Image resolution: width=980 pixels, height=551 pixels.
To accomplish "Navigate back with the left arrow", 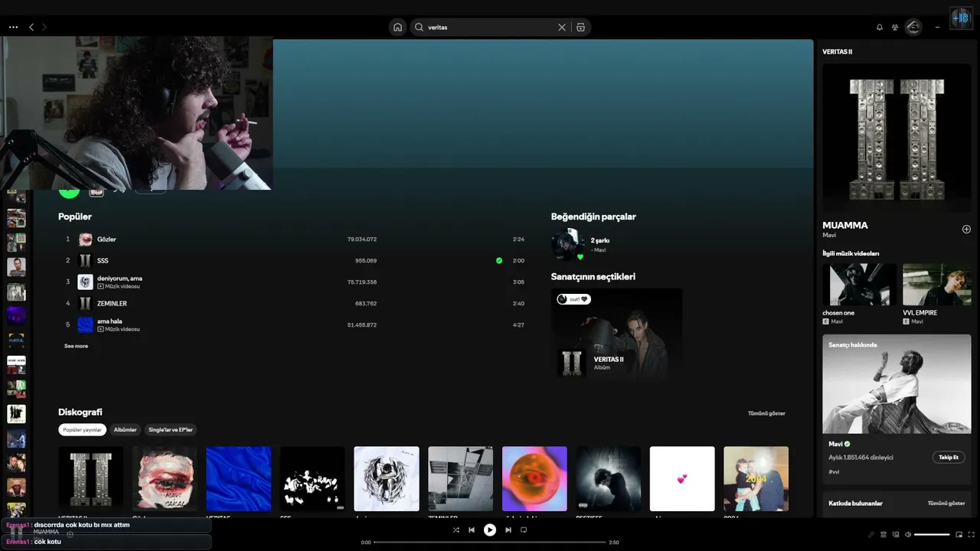I will 31,27.
